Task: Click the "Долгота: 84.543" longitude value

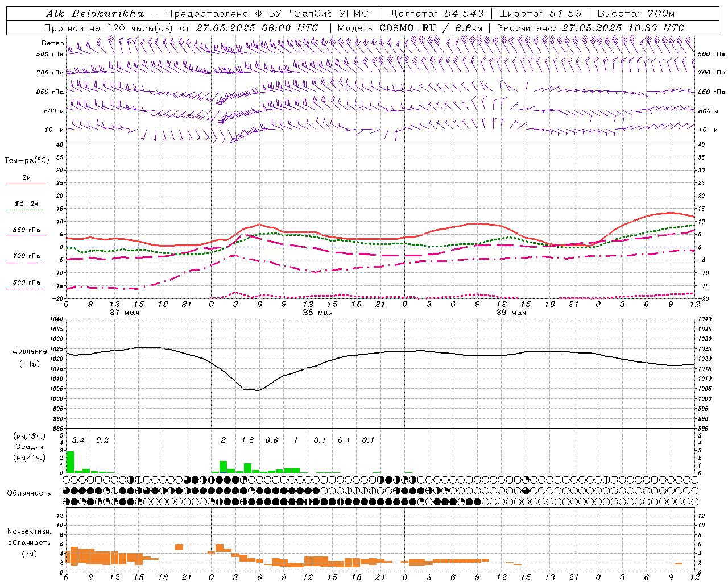Action: [437, 14]
